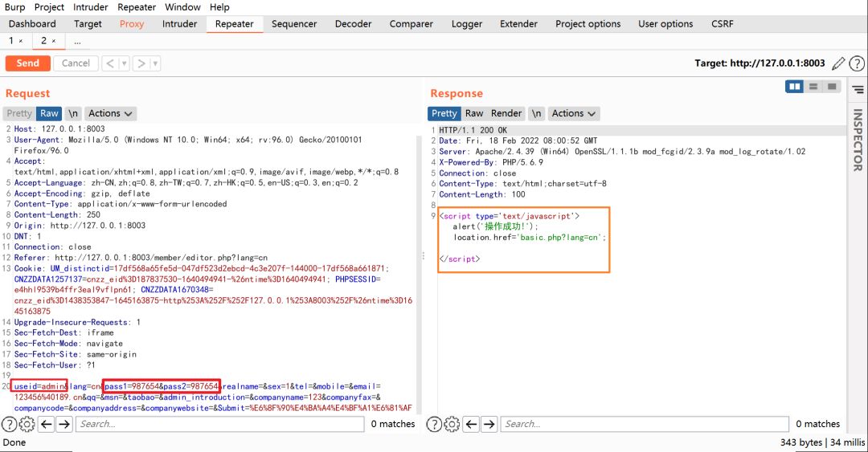Click the edit target pencil icon
868x452 pixels.
pyautogui.click(x=838, y=63)
